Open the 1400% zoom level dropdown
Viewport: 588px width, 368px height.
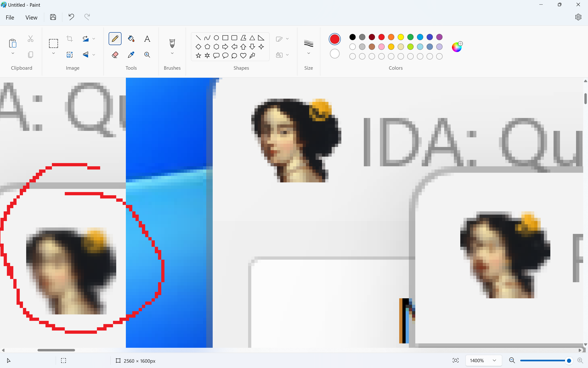coord(483,360)
